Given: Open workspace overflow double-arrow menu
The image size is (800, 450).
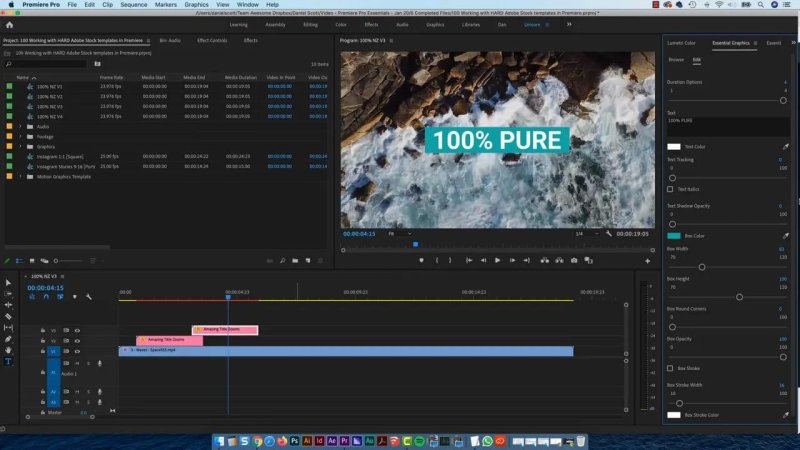Looking at the screenshot, I should pyautogui.click(x=569, y=24).
